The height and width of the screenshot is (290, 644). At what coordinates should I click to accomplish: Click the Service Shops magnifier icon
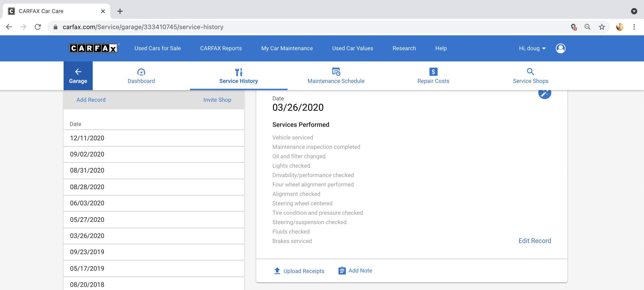coord(530,71)
